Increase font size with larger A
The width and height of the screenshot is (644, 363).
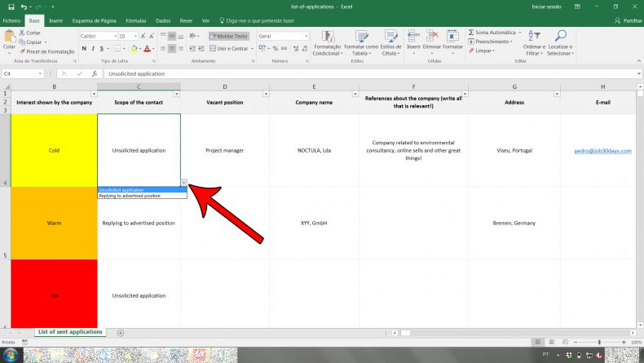point(143,36)
